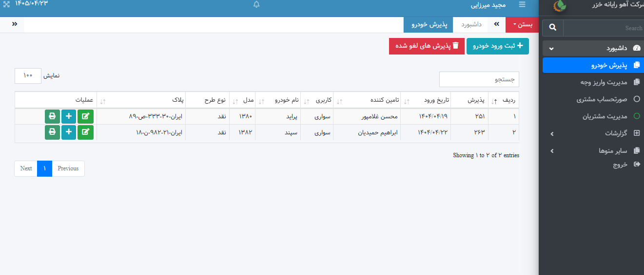Print the ابراهیم حمیدیان row

pos(52,132)
